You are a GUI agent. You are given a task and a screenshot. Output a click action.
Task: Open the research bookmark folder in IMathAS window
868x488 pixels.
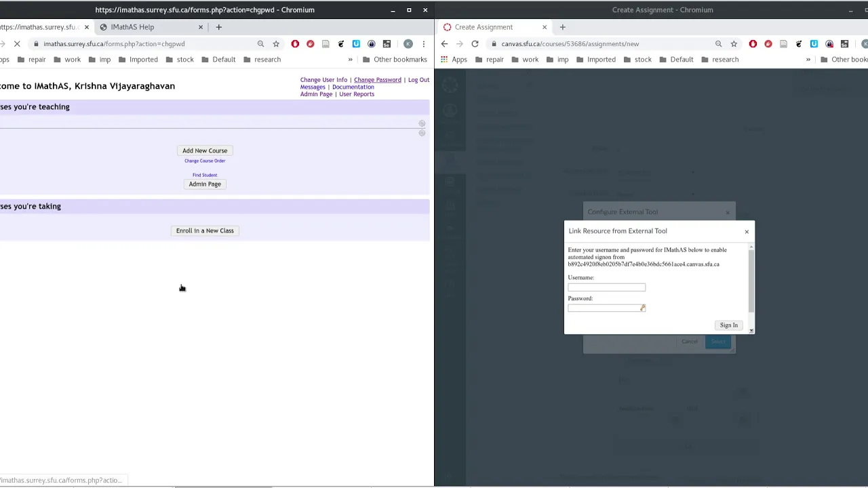coord(261,60)
